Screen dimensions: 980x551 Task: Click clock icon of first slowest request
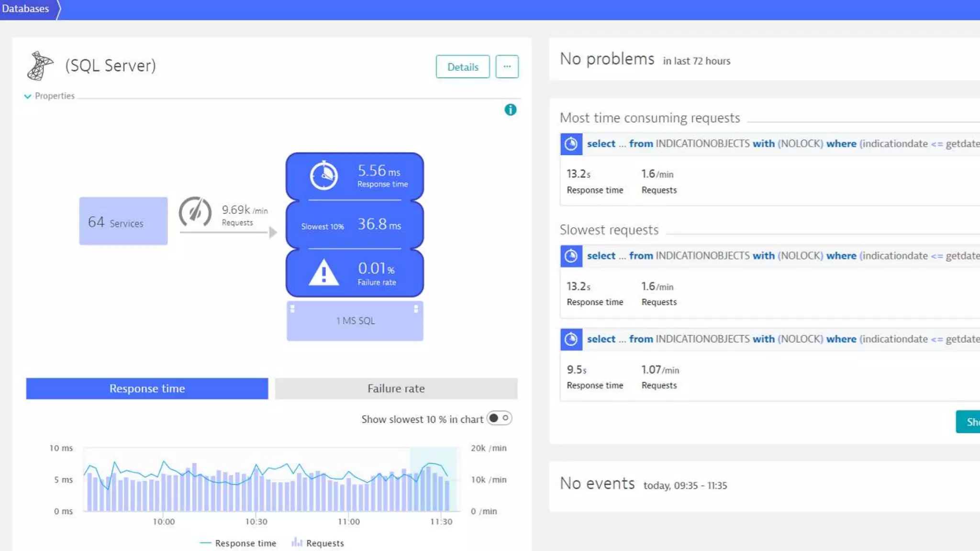point(571,256)
